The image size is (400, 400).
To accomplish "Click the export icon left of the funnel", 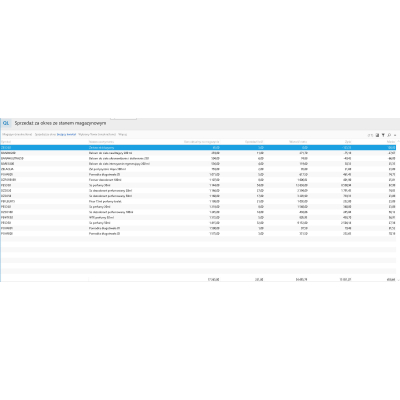I will coord(378,135).
